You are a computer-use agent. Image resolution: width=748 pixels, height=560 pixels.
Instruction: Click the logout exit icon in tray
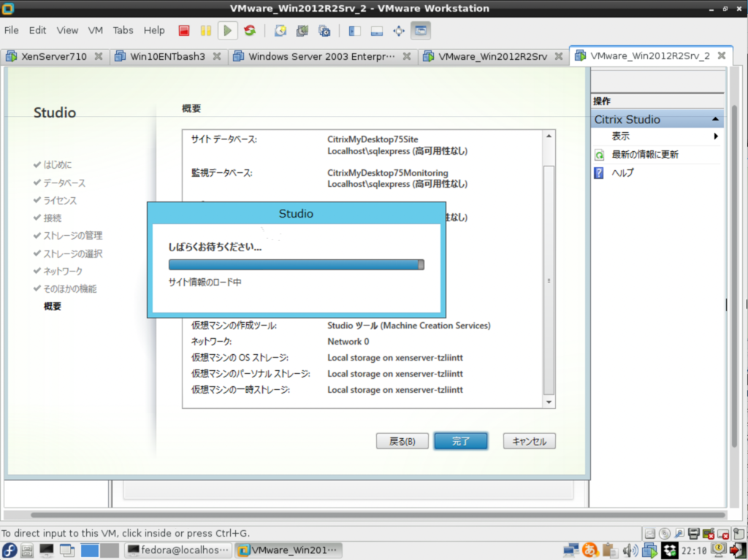(738, 551)
